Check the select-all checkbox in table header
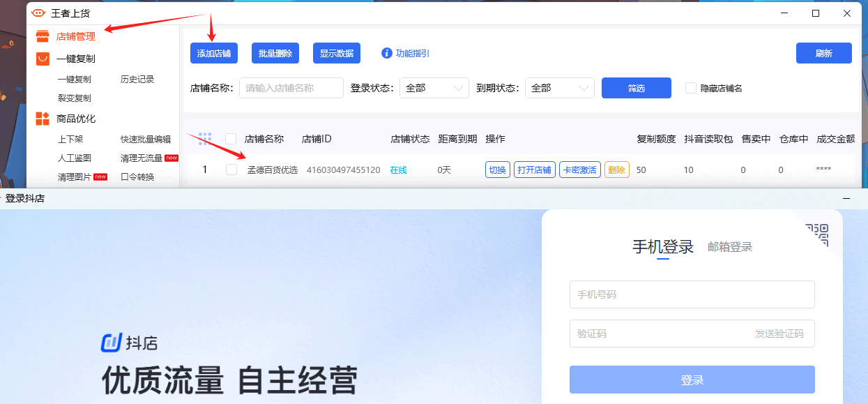Viewport: 868px width, 404px height. pos(231,139)
